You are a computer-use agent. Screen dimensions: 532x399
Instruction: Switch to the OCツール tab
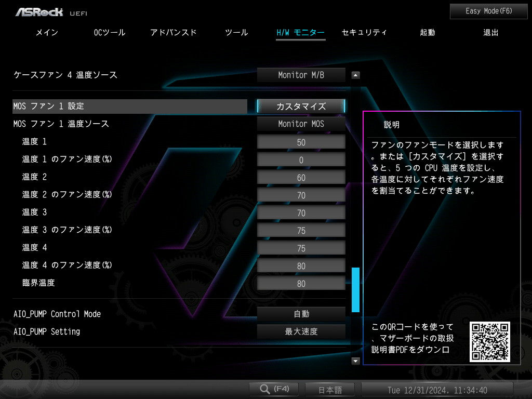110,33
